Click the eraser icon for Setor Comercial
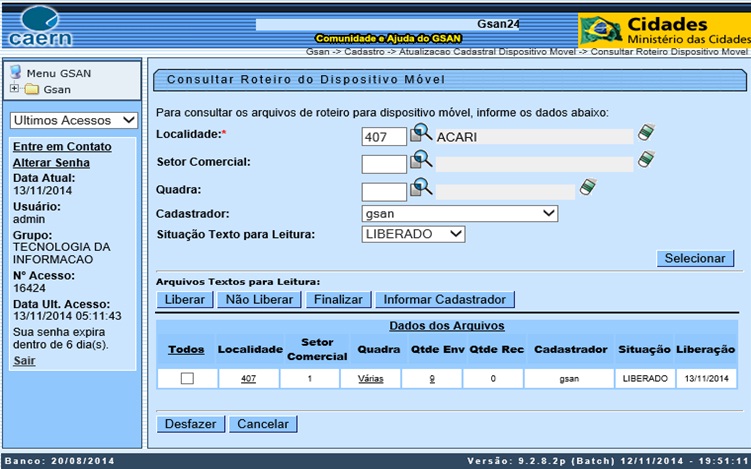 tap(646, 160)
